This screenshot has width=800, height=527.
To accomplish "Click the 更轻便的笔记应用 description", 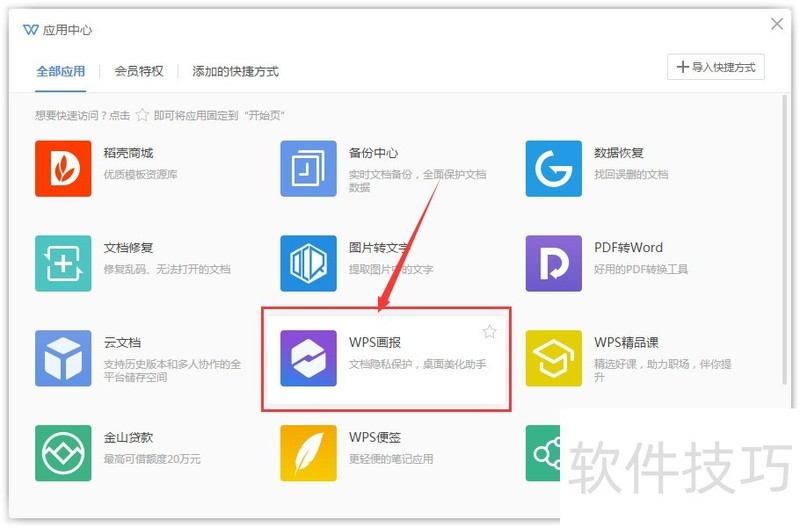I will click(x=391, y=459).
